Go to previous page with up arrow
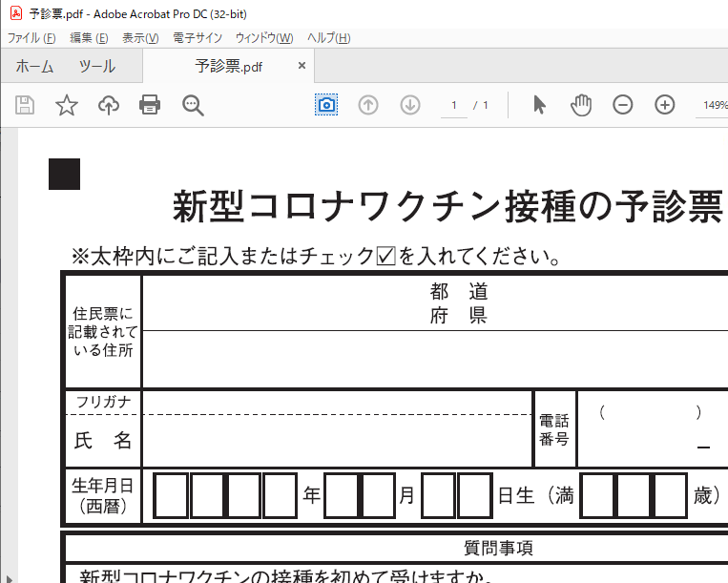 click(x=368, y=105)
